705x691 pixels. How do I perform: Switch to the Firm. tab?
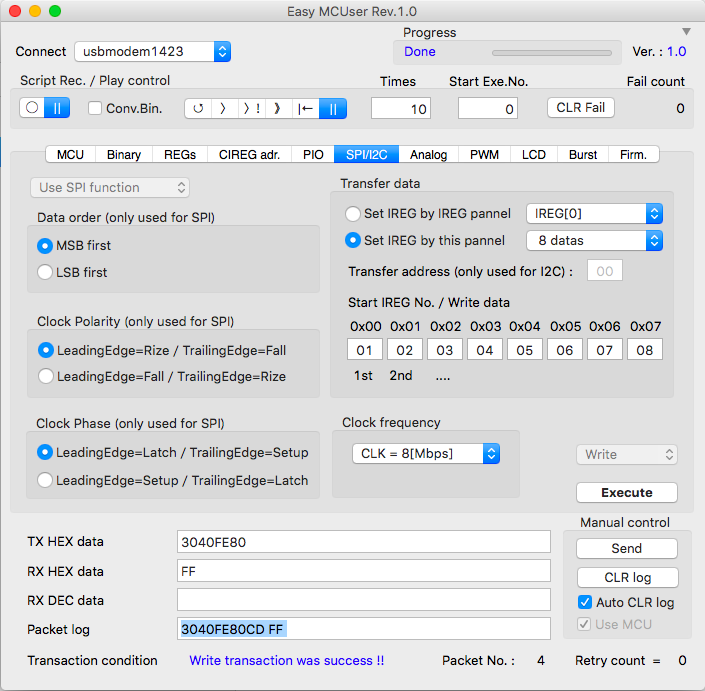click(x=634, y=155)
